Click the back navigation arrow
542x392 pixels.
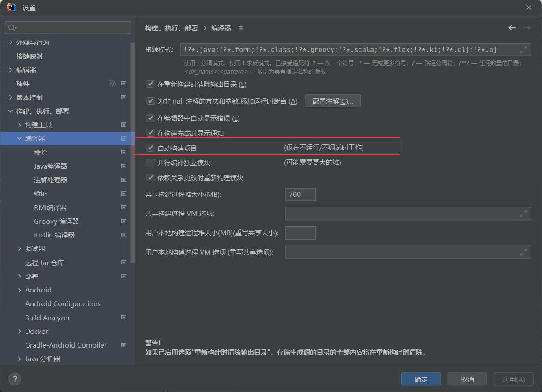click(512, 28)
